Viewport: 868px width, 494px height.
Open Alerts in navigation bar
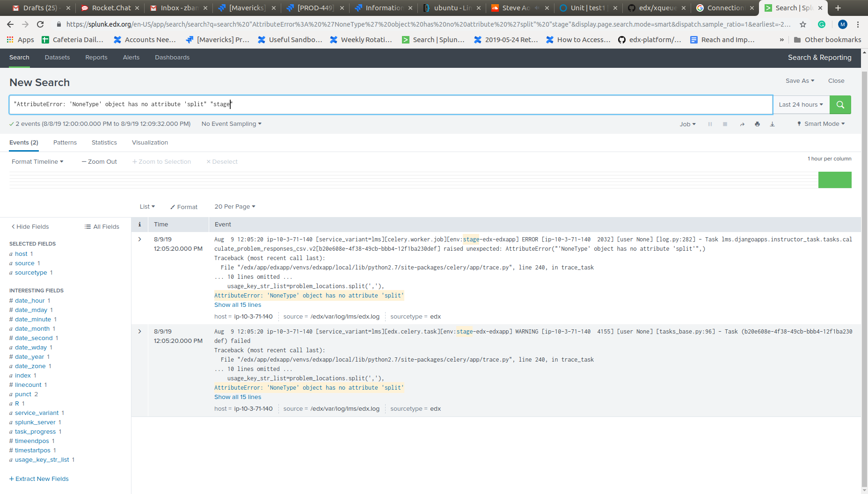point(131,58)
